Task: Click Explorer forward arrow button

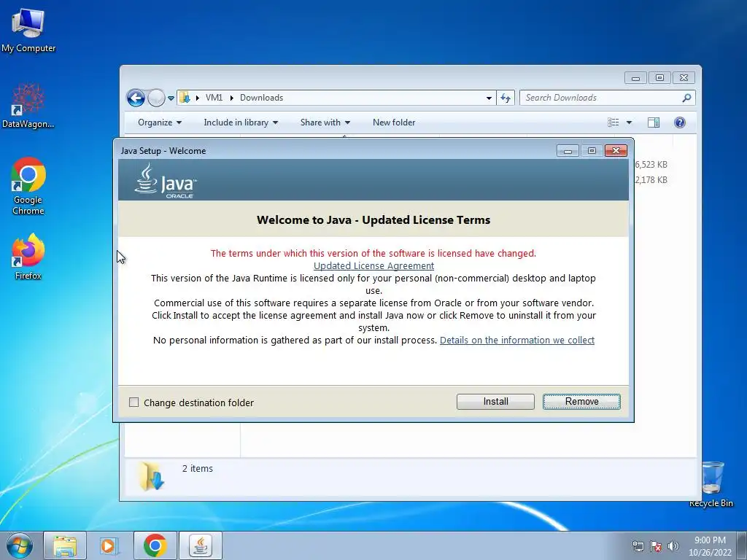Action: click(x=156, y=98)
